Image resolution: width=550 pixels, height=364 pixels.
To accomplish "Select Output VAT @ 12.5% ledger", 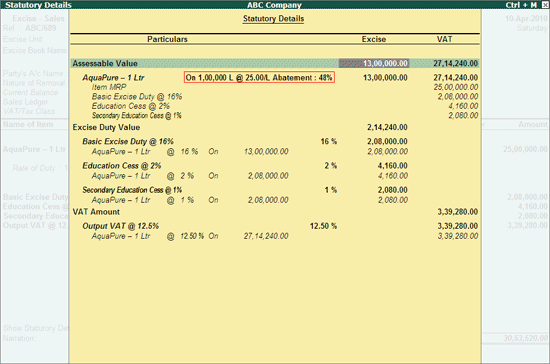I will click(x=120, y=226).
